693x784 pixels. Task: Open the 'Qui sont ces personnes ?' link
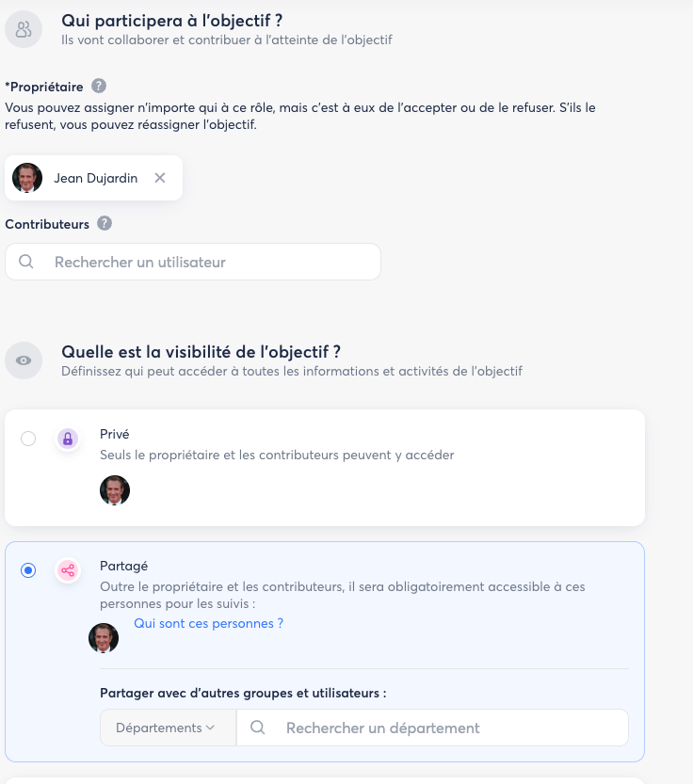coord(208,623)
